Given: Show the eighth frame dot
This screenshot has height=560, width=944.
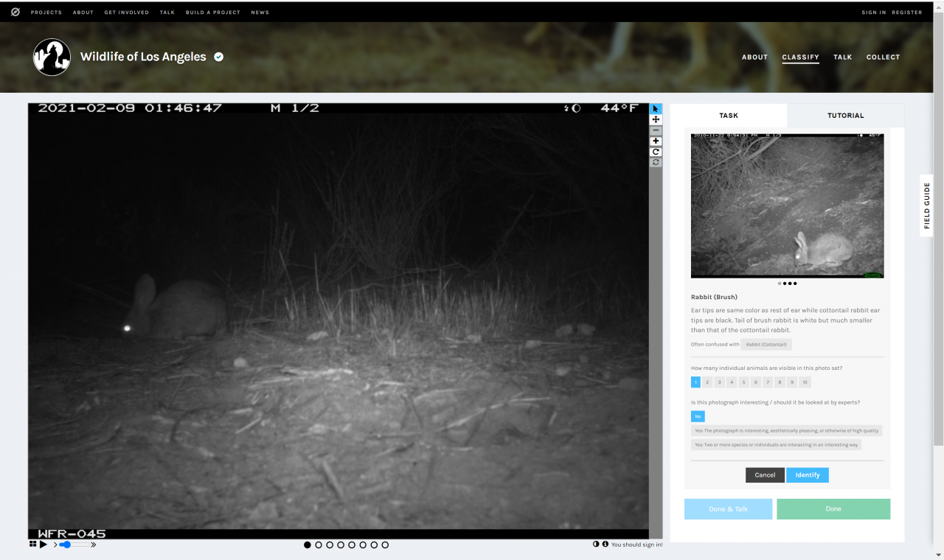Looking at the screenshot, I should 385,545.
